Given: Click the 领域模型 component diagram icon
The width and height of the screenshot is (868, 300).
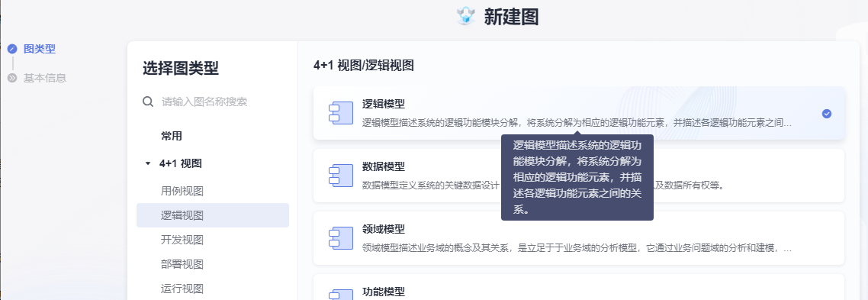Looking at the screenshot, I should pyautogui.click(x=341, y=238).
